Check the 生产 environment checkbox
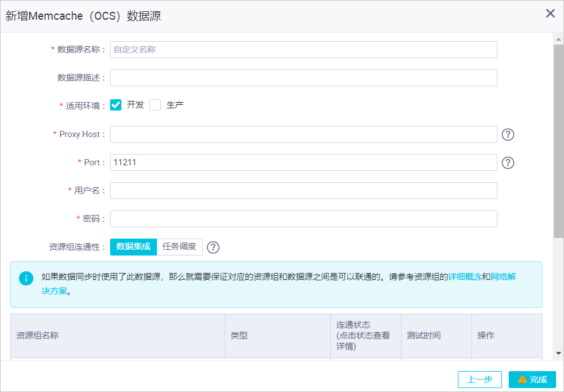This screenshot has width=564, height=392. pyautogui.click(x=155, y=105)
